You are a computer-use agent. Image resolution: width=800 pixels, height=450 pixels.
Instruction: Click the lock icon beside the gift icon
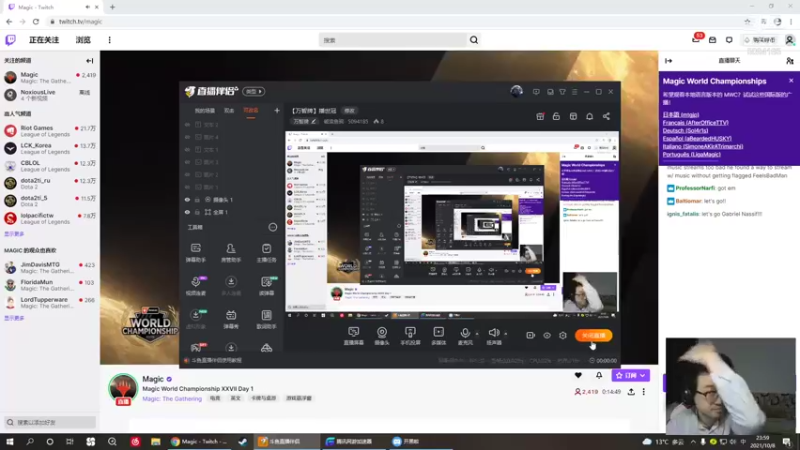(556, 116)
